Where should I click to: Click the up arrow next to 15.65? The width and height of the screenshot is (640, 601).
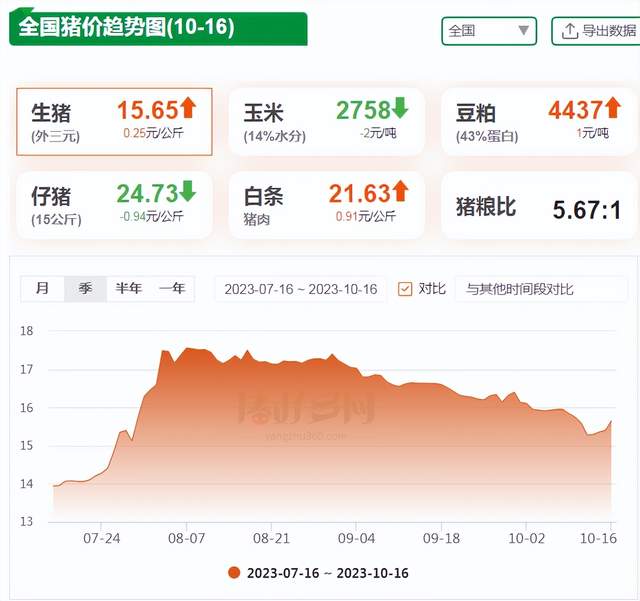188,107
